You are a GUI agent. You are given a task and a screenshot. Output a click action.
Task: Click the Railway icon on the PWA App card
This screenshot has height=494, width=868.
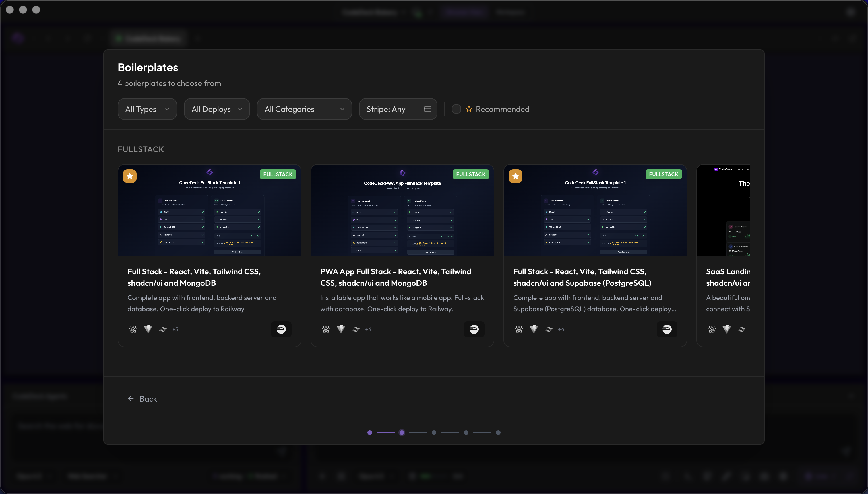point(474,329)
